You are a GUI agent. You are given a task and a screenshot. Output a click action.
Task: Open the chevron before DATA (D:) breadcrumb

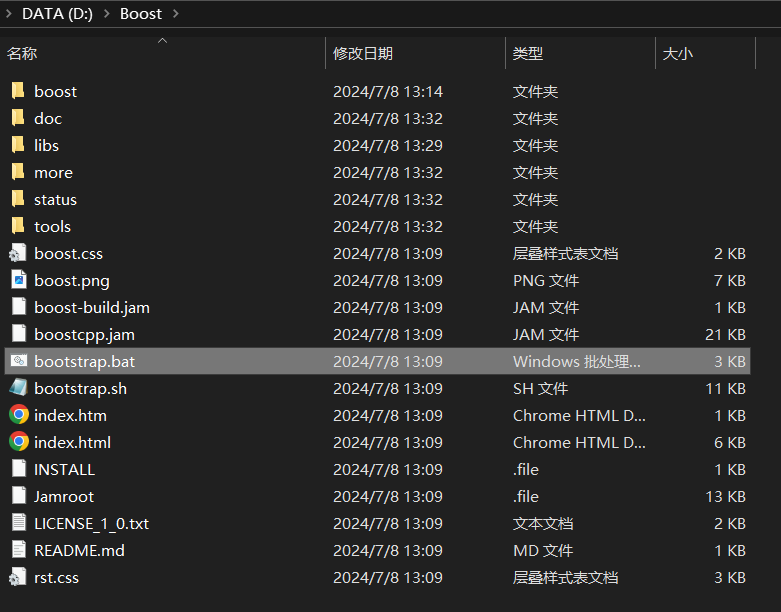pyautogui.click(x=8, y=13)
